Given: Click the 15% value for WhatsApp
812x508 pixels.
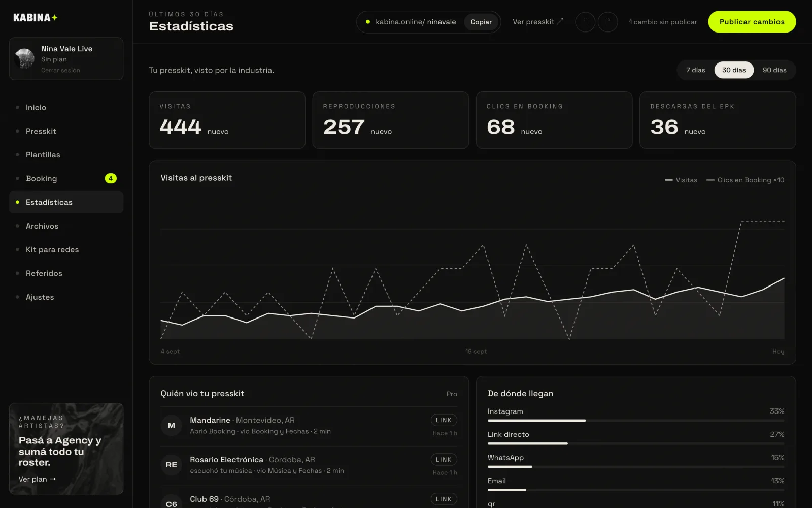Looking at the screenshot, I should pyautogui.click(x=777, y=458).
